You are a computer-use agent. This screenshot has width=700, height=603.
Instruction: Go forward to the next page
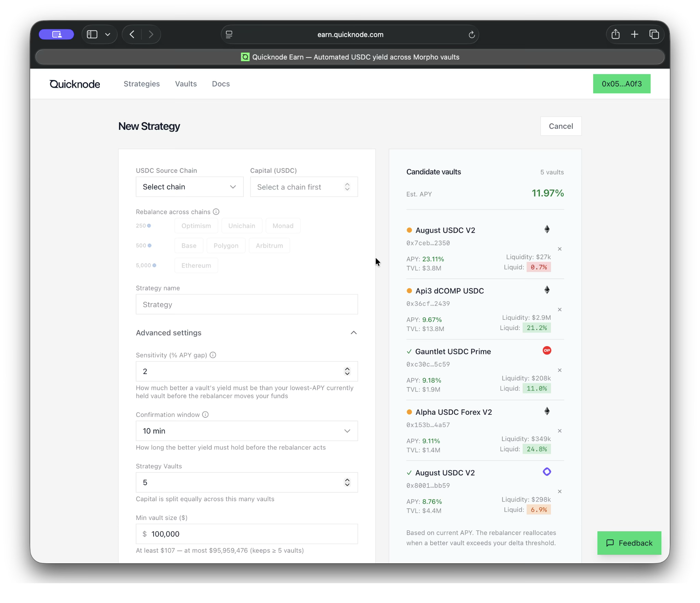click(151, 34)
